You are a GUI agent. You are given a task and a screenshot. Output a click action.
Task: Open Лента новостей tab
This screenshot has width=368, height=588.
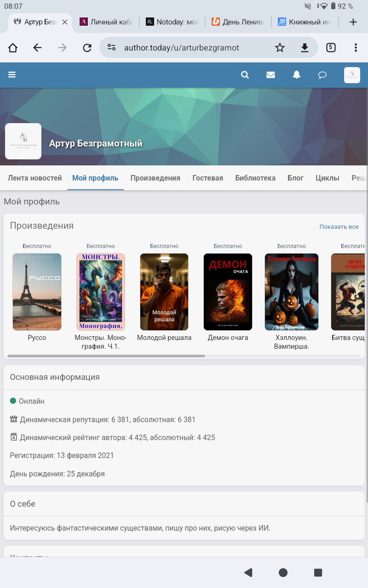tap(35, 178)
